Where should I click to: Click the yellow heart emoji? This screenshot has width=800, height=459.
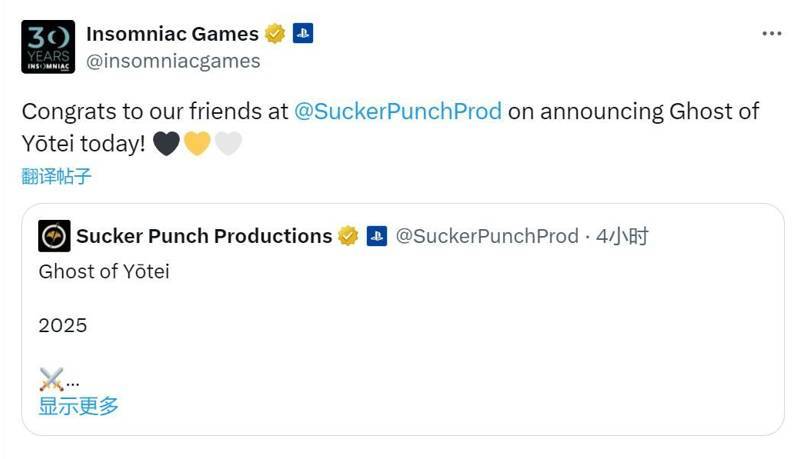click(x=197, y=143)
